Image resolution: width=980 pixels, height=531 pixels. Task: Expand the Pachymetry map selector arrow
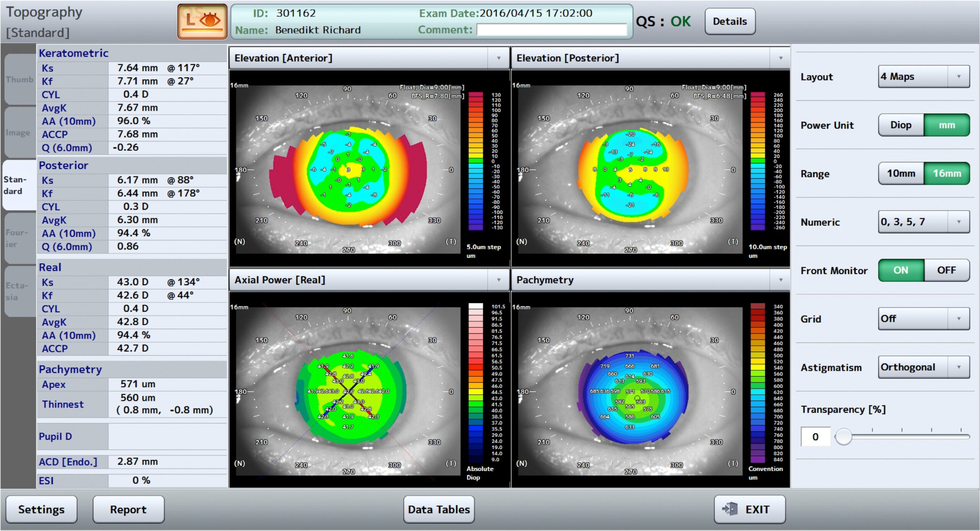(781, 280)
